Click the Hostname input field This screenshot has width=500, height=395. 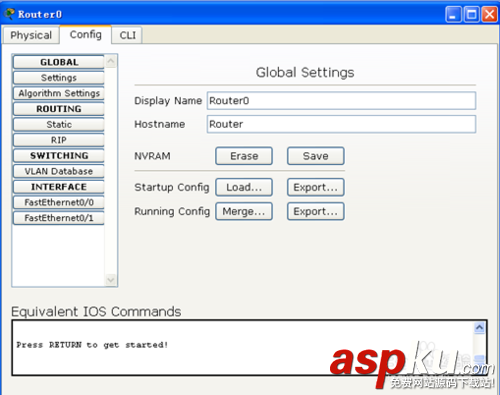341,124
